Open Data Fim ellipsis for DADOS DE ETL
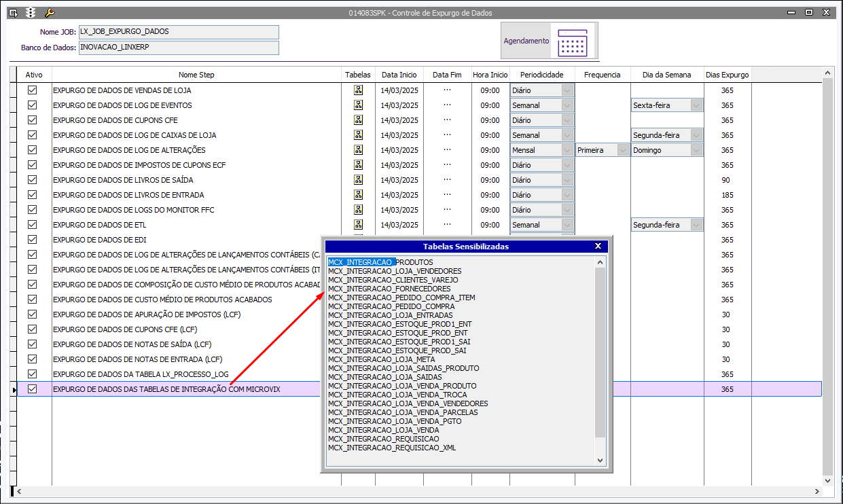This screenshot has height=504, width=843. coord(447,224)
